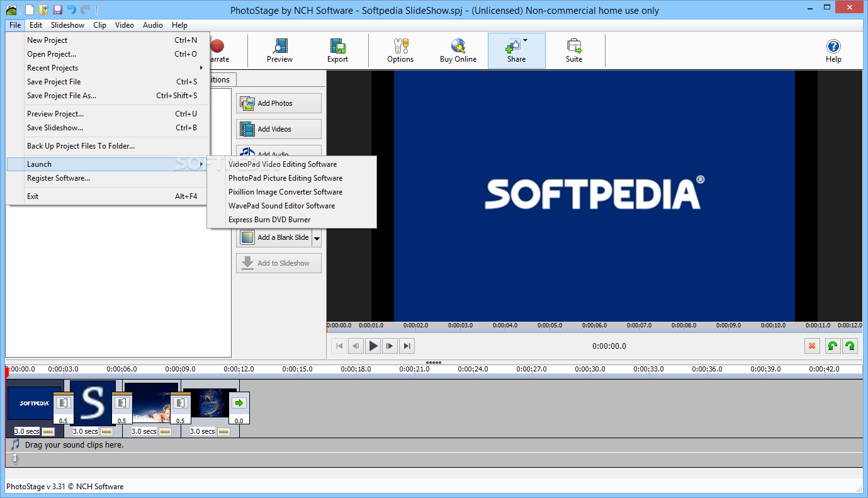Click the New Project icon in title bar
This screenshot has height=498, width=868.
click(29, 9)
